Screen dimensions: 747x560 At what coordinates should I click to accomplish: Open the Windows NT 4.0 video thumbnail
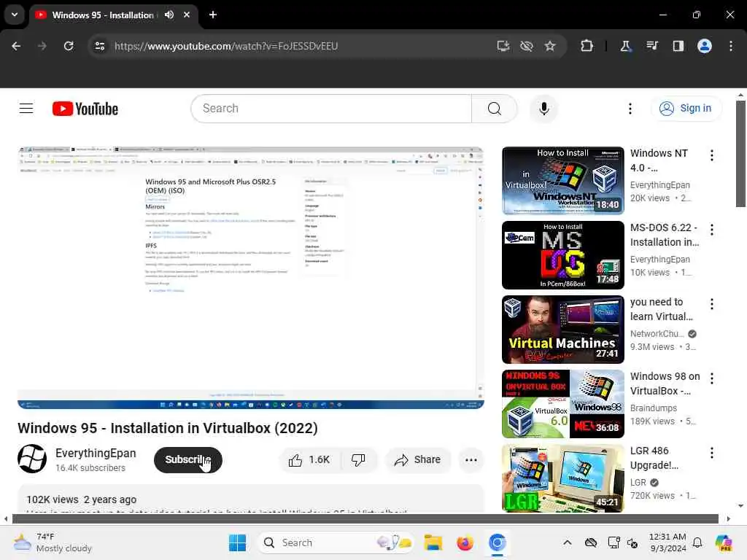[x=563, y=181]
